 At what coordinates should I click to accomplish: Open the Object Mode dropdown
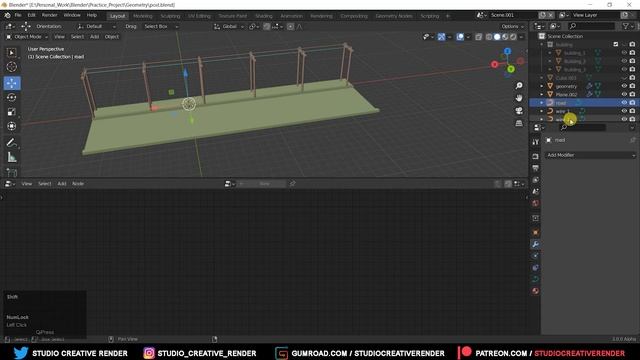click(x=27, y=37)
